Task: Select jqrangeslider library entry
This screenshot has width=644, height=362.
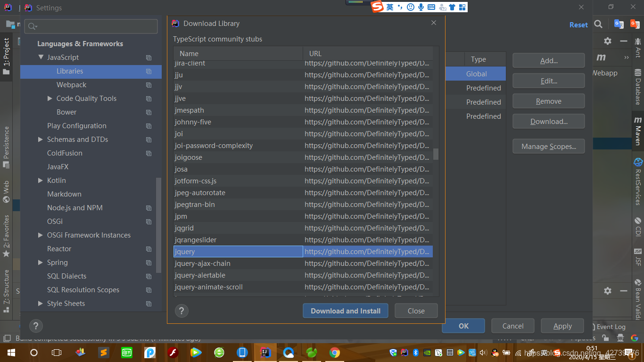Action: 303,240
